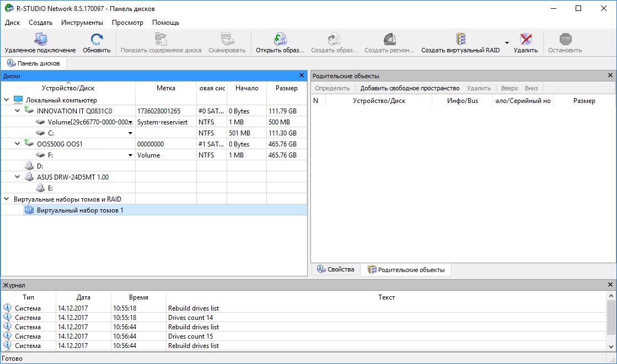Open dropdown arrow next to C: volume
Image resolution: width=617 pixels, height=364 pixels.
(x=131, y=133)
